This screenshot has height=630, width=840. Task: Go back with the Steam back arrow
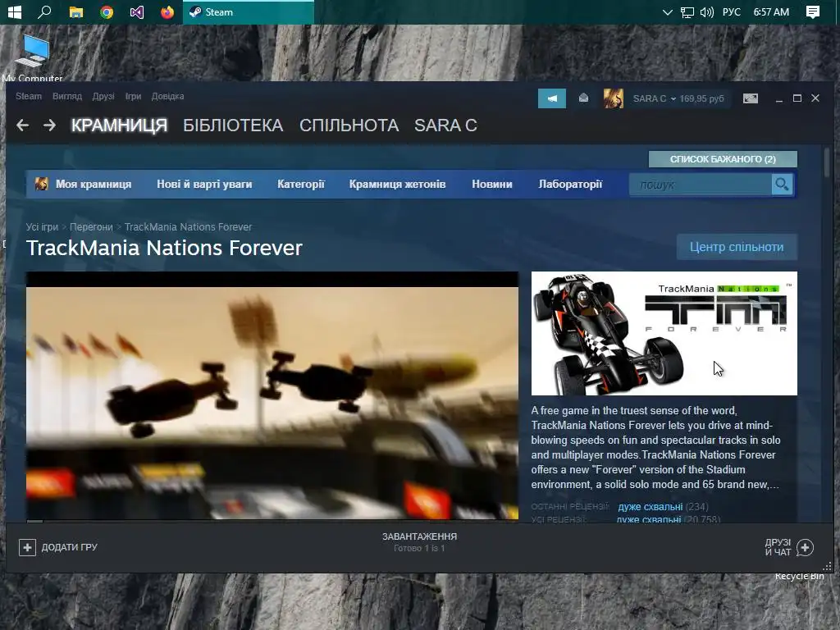tap(22, 126)
